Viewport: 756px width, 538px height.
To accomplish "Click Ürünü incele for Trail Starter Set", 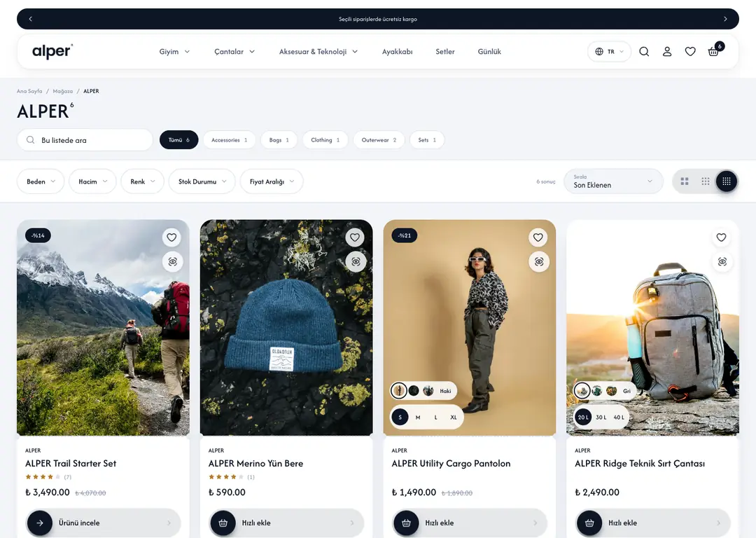I will coord(103,523).
